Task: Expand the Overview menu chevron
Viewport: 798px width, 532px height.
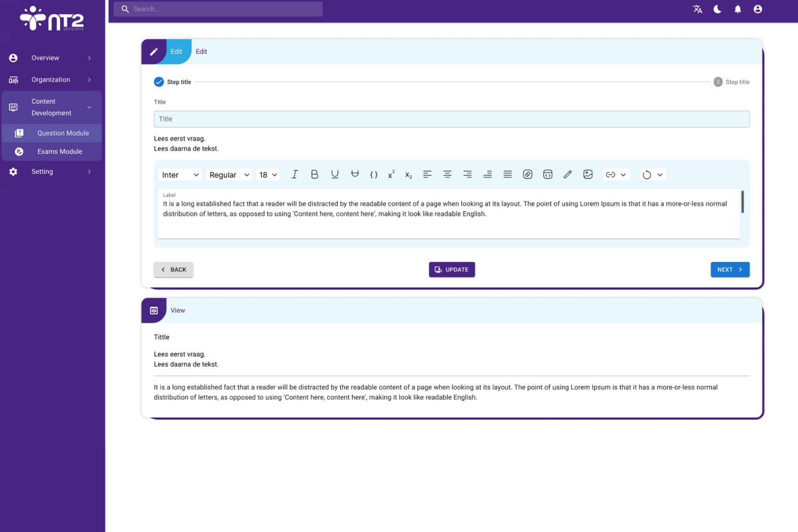Action: 89,58
